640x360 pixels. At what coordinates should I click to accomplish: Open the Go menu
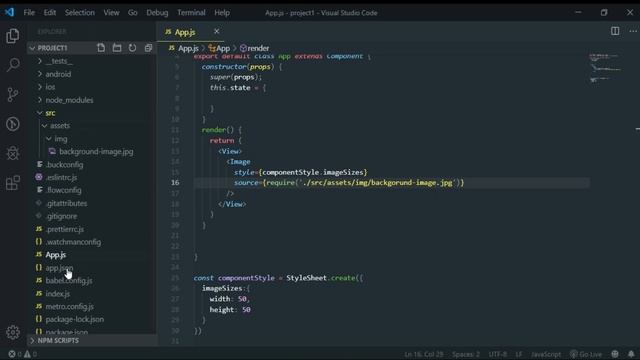(133, 13)
